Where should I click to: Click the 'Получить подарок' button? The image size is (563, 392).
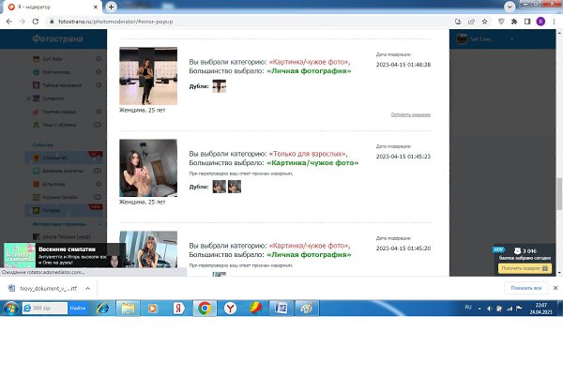(523, 267)
